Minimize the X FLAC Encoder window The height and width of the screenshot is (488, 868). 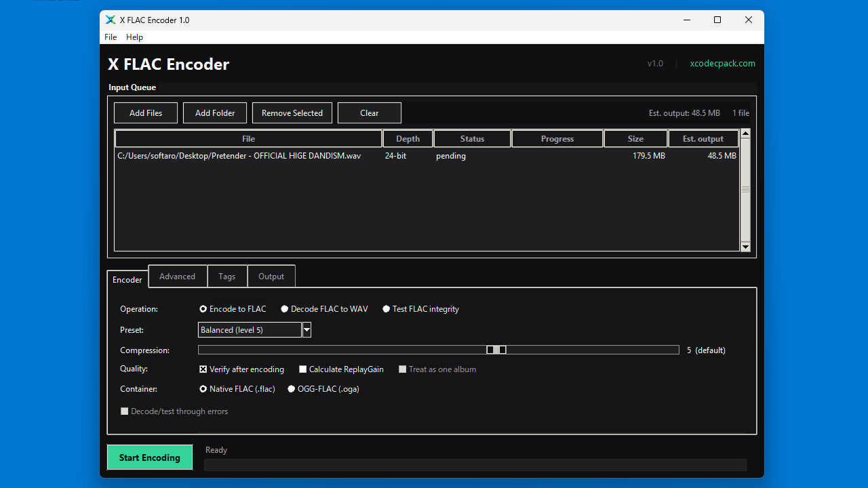point(686,20)
